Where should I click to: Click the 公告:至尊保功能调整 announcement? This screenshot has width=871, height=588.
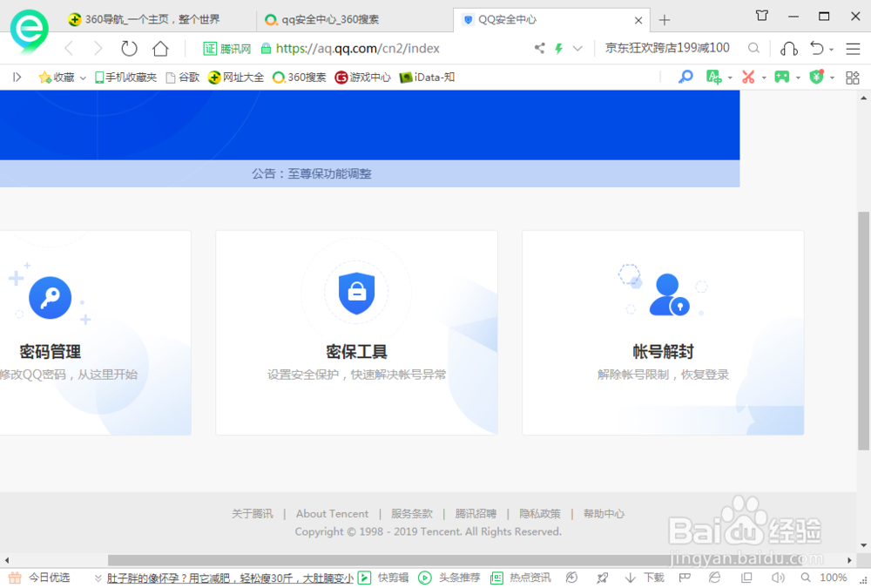tap(312, 174)
